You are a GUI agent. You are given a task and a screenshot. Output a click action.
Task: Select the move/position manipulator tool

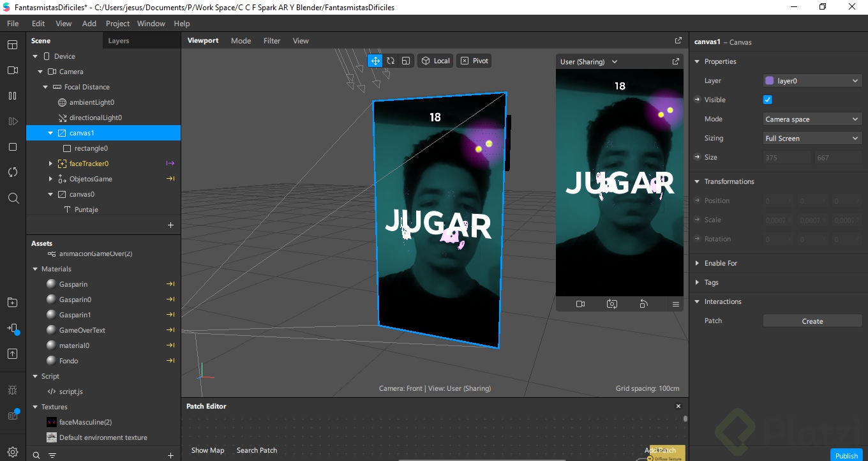[375, 61]
